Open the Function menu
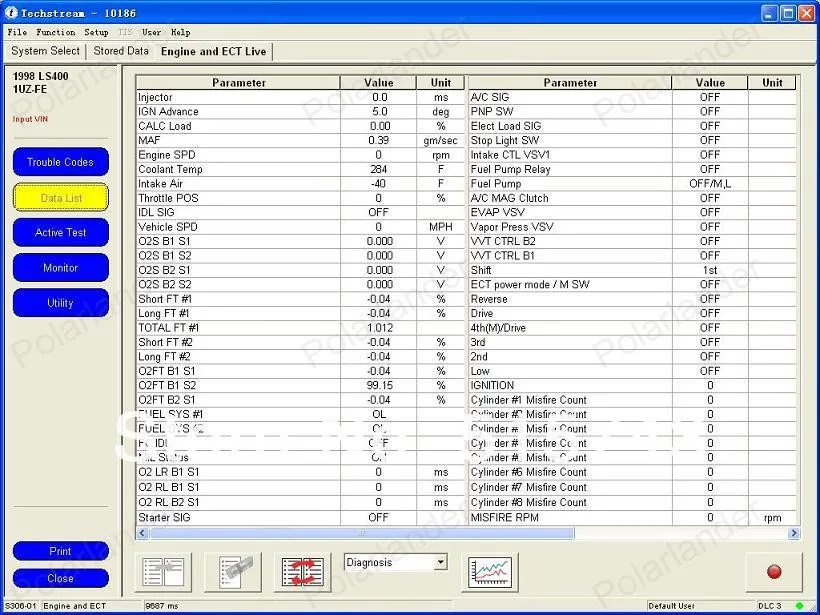Screen dimensions: 820x615 pyautogui.click(x=55, y=32)
